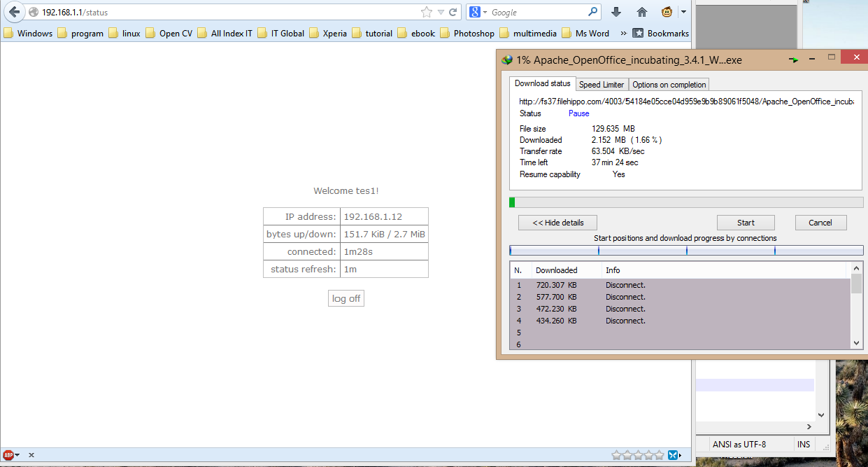Click the Hide details button
The height and width of the screenshot is (467, 868).
pos(558,223)
